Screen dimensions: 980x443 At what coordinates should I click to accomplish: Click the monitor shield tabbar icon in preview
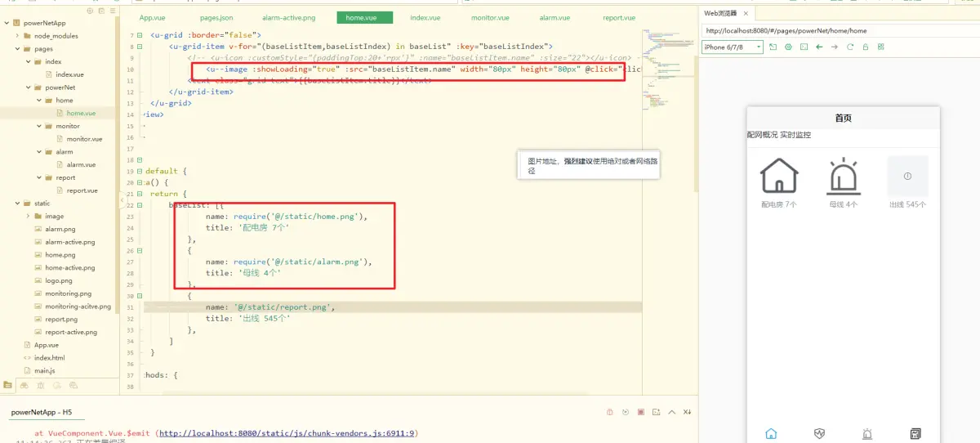[820, 433]
